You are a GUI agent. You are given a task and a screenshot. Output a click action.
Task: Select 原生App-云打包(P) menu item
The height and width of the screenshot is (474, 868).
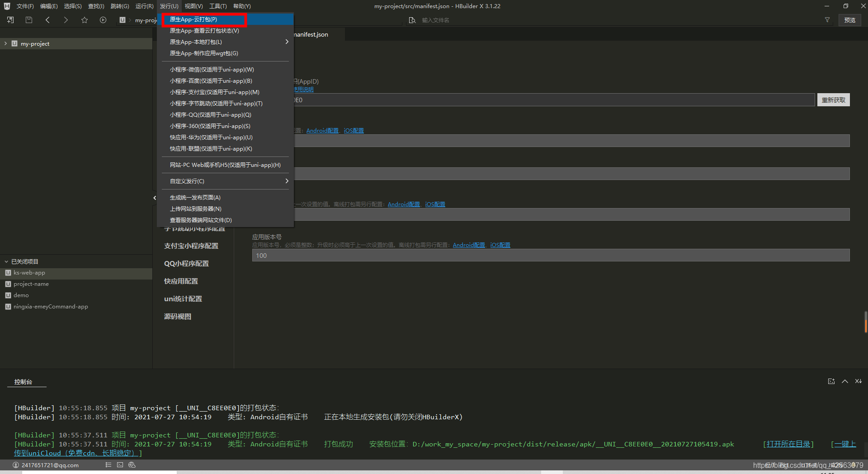point(225,19)
